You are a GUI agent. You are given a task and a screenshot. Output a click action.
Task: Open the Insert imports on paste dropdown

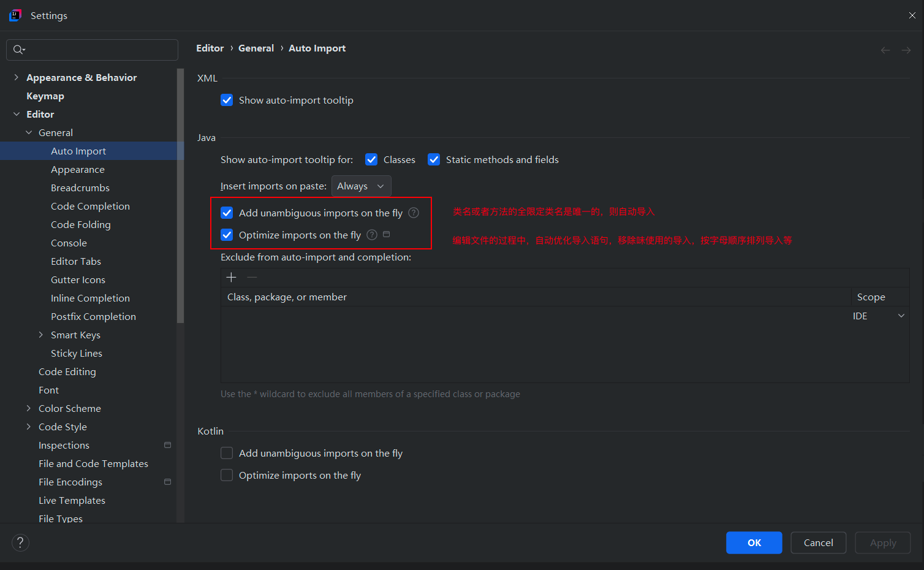[361, 186]
